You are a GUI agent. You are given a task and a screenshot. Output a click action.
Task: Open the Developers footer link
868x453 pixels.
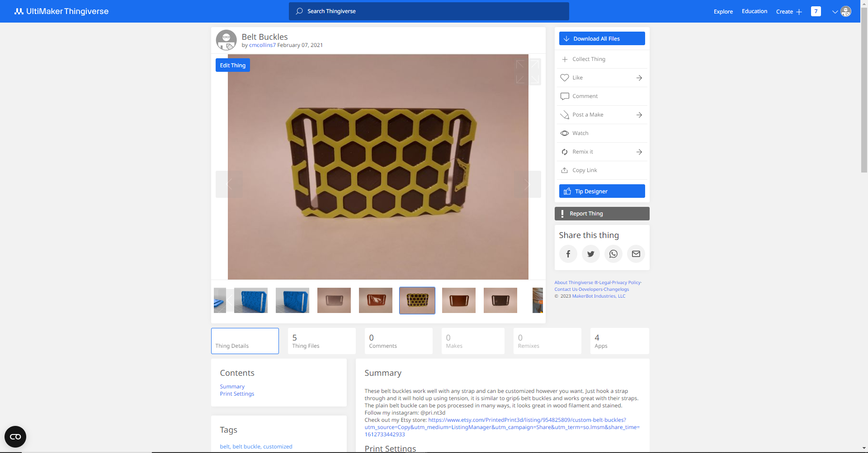pos(590,290)
